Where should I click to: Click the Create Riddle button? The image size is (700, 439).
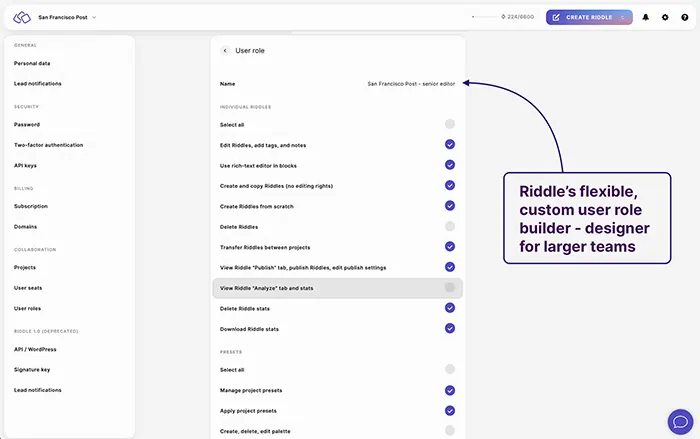(x=589, y=17)
